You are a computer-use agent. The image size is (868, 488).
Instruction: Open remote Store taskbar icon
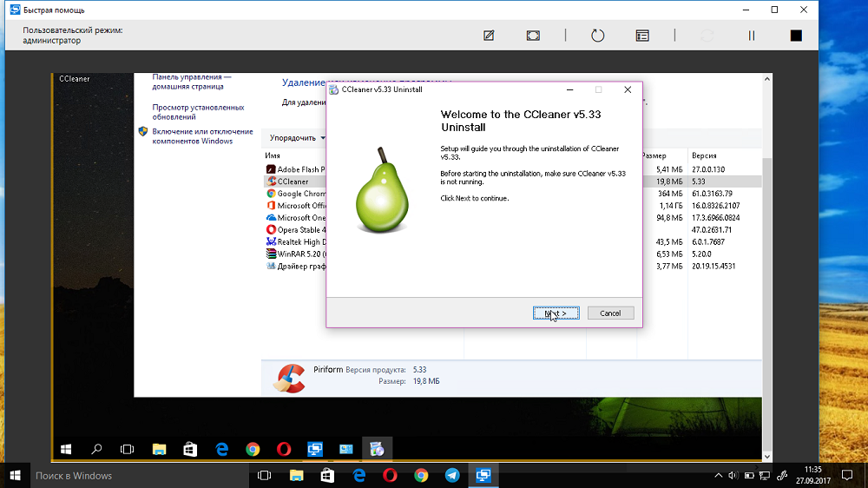click(x=190, y=449)
